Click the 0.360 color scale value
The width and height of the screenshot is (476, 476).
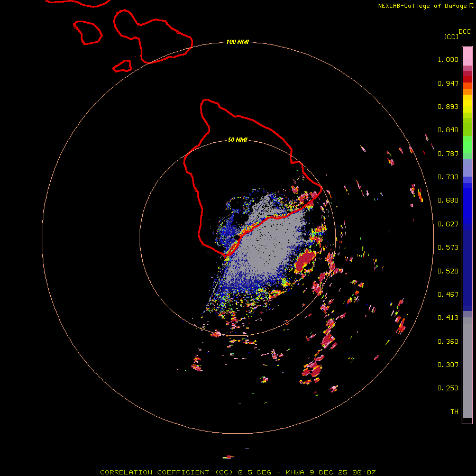pos(448,342)
